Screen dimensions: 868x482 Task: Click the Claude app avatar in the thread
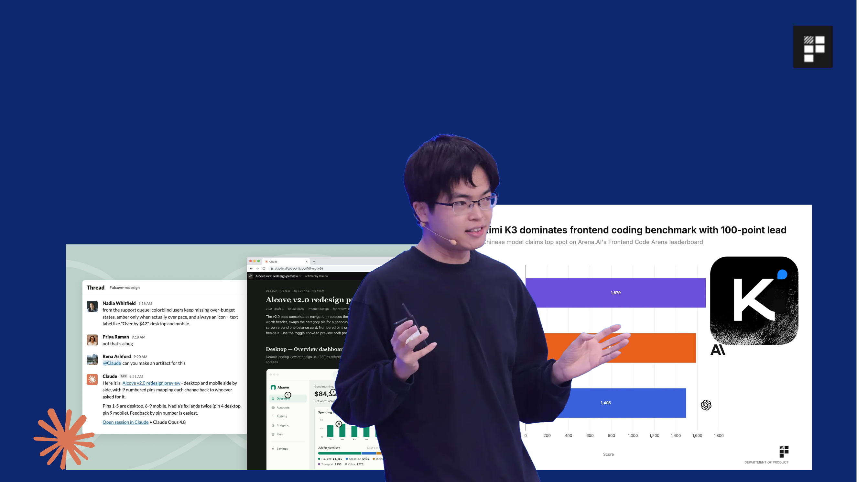pos(92,379)
